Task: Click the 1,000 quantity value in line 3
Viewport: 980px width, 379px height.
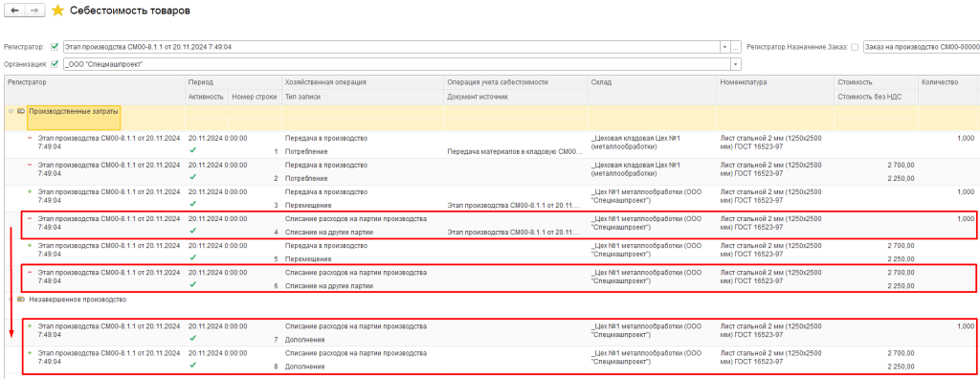Action: click(x=965, y=192)
